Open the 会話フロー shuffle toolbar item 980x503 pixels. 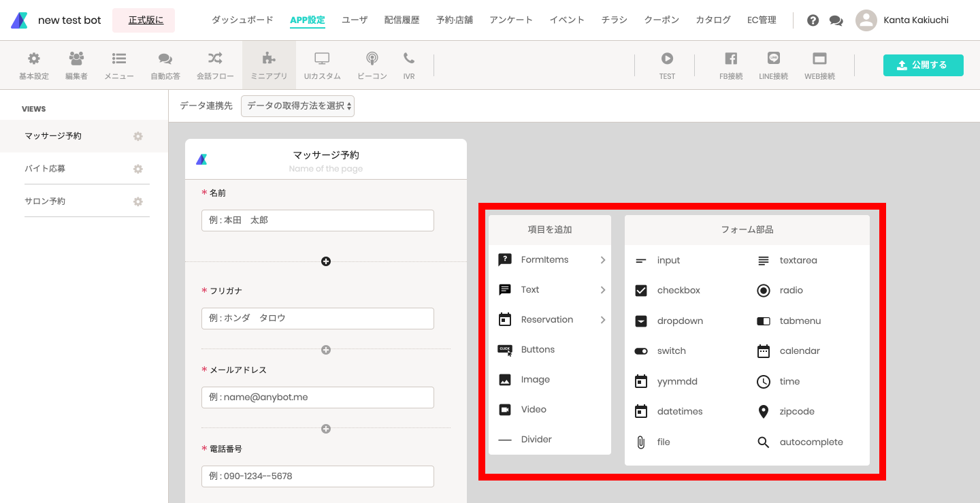(x=215, y=65)
